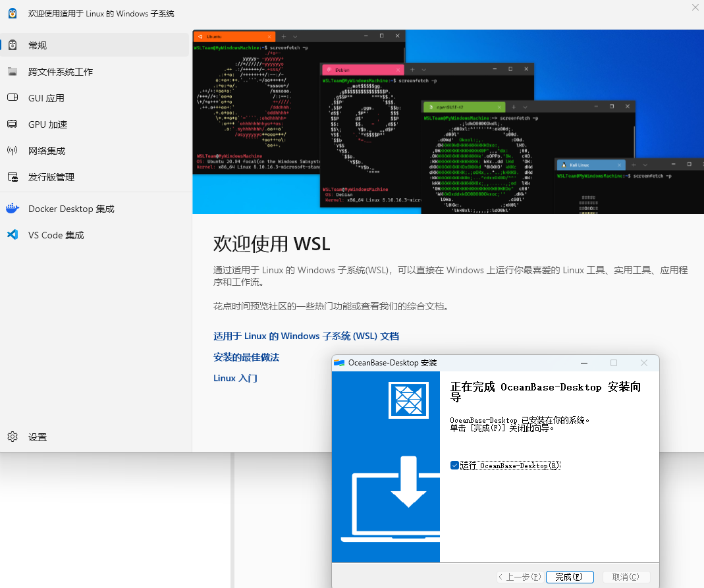This screenshot has width=704, height=588.
Task: Click the 取消(C) button in installer
Action: tap(626, 577)
